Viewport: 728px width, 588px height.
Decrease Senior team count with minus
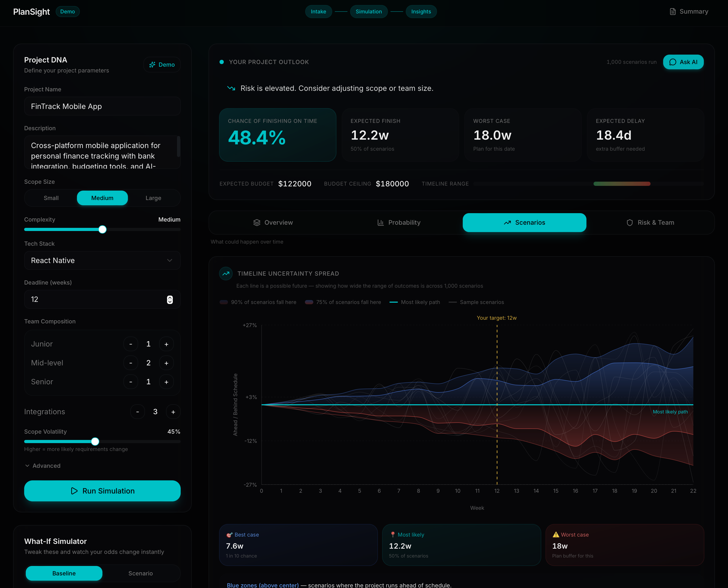pos(131,382)
